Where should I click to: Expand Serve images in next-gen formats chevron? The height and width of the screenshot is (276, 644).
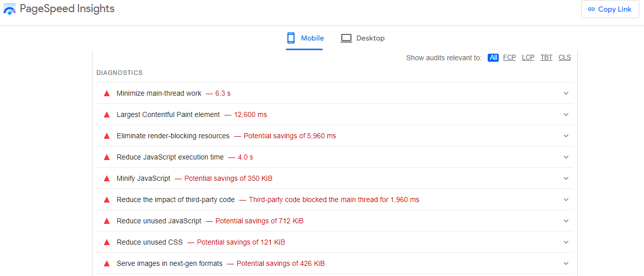click(566, 263)
